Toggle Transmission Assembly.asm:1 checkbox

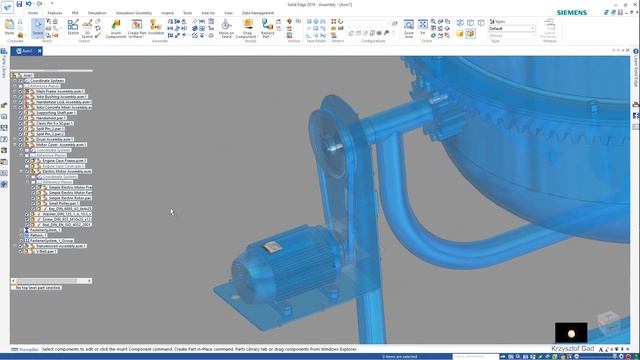coord(21,246)
